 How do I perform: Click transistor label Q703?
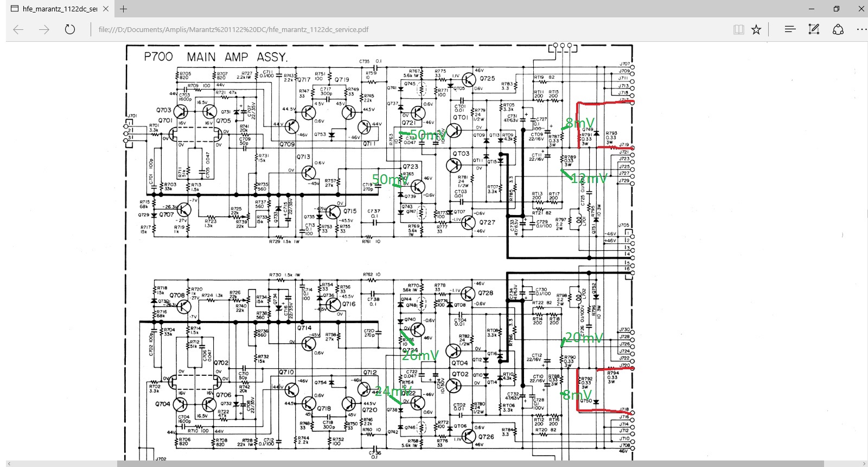click(164, 110)
